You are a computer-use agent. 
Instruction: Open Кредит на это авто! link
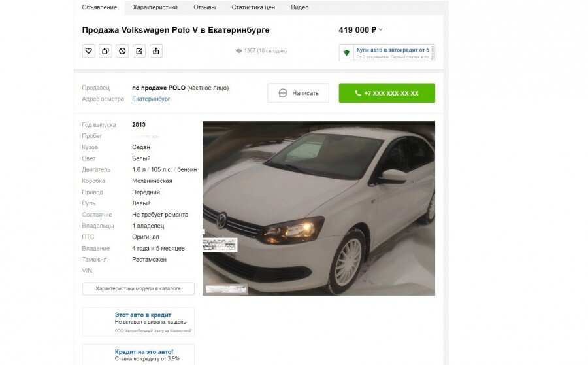click(144, 351)
